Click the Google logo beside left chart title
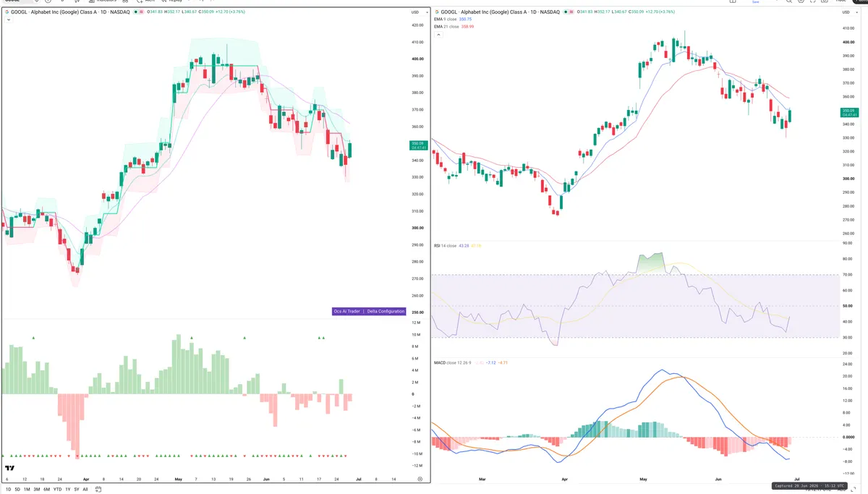The width and height of the screenshot is (868, 494). 7,12
